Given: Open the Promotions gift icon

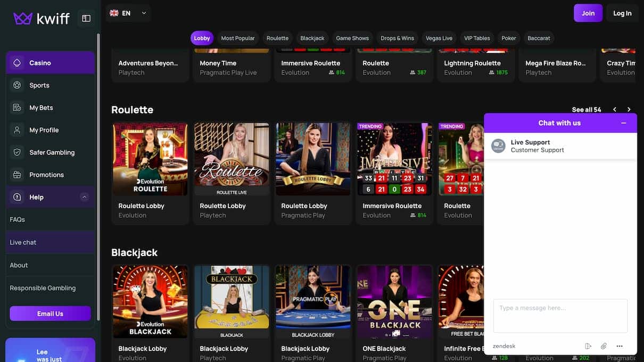Looking at the screenshot, I should pos(17,175).
